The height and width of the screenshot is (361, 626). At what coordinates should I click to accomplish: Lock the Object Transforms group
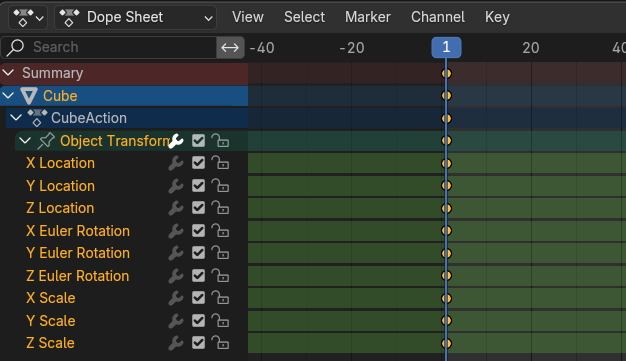pos(220,141)
